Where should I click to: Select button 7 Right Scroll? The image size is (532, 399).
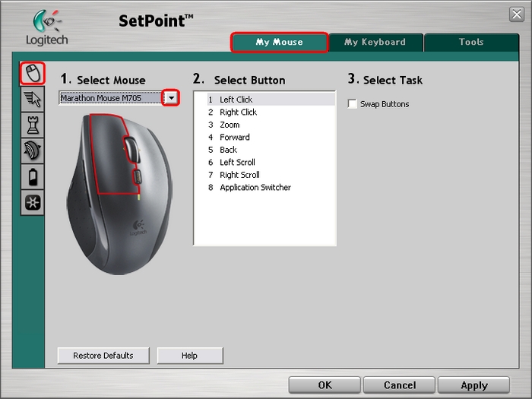[271, 175]
